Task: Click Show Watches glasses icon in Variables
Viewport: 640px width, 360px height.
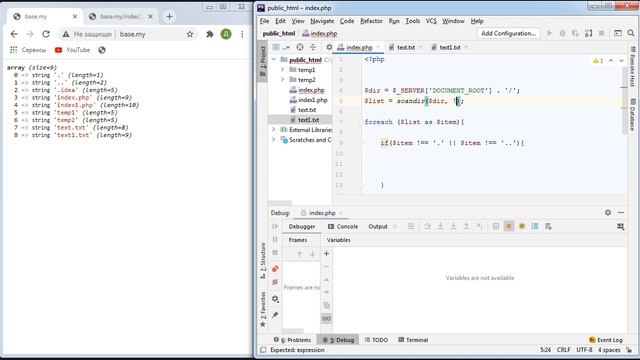Action: point(327,319)
